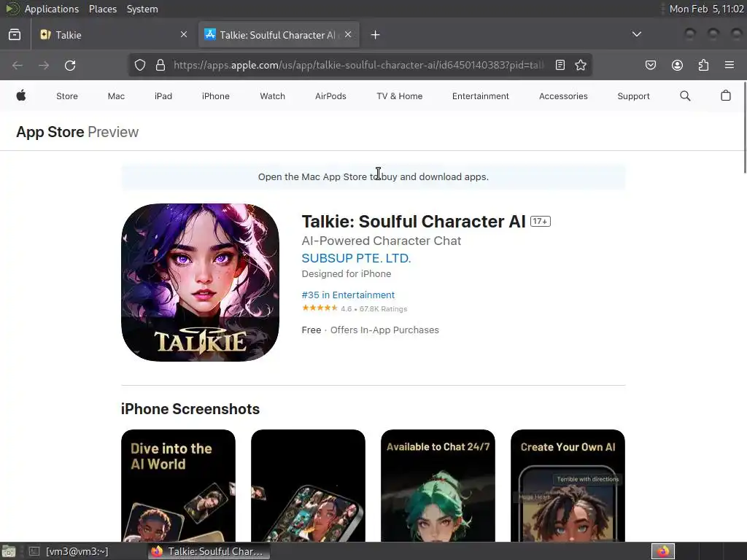The width and height of the screenshot is (747, 560).
Task: Click Firefox icon in bottom-right workspace switcher
Action: click(663, 551)
